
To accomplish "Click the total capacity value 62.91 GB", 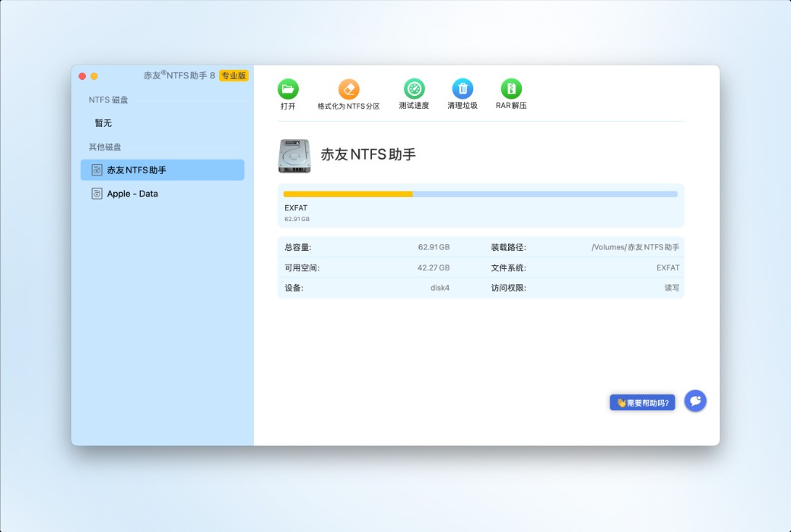I will tap(434, 247).
